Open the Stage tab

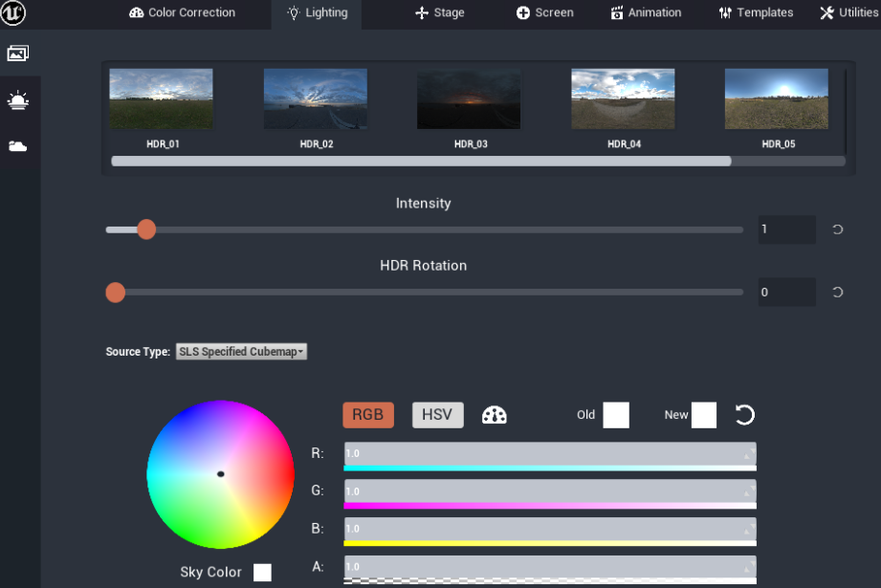[440, 12]
